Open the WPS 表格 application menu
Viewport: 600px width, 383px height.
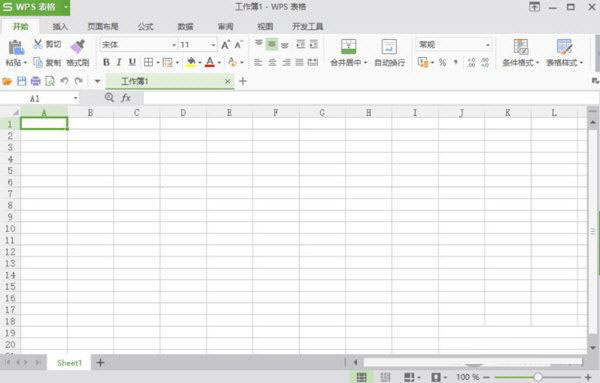click(35, 7)
